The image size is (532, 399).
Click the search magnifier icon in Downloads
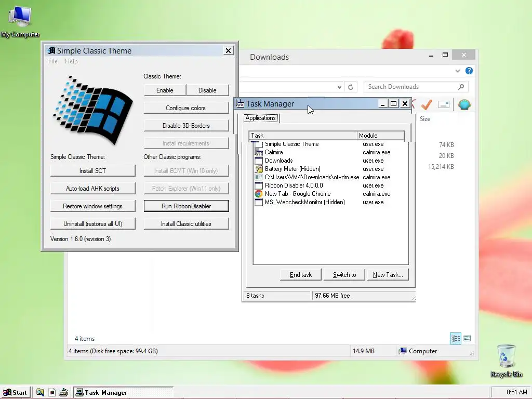pyautogui.click(x=461, y=87)
